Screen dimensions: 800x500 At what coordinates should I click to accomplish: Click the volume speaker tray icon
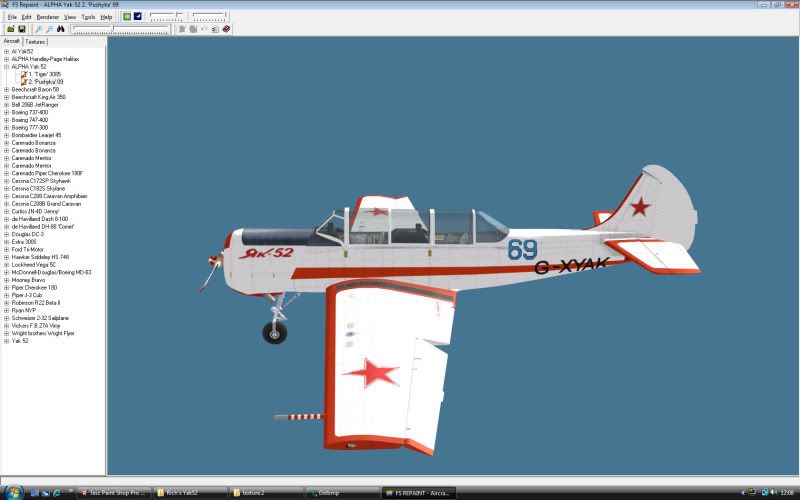[x=773, y=492]
